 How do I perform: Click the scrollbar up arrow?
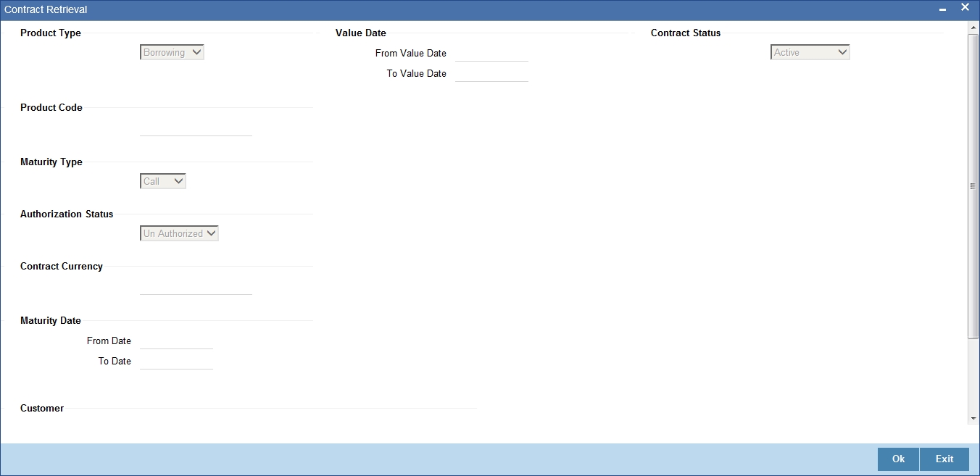pyautogui.click(x=973, y=28)
